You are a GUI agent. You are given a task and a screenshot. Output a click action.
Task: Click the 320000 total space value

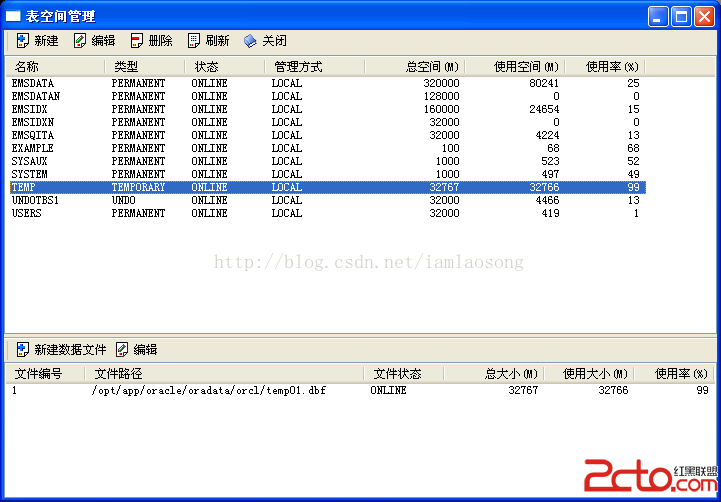pyautogui.click(x=441, y=83)
